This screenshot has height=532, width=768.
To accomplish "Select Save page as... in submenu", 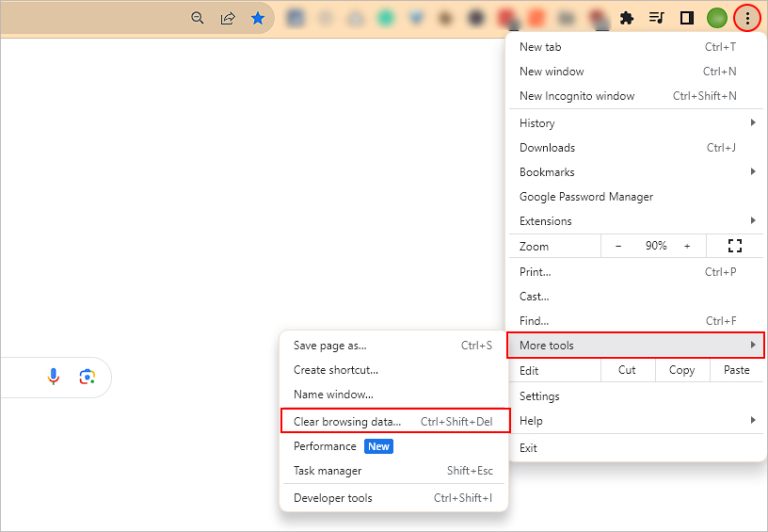I will pos(394,345).
